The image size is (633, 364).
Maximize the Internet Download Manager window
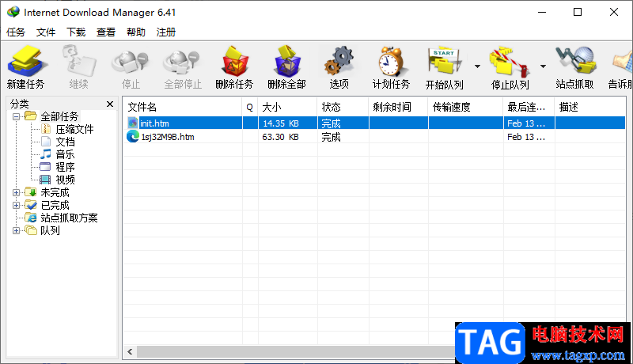578,12
